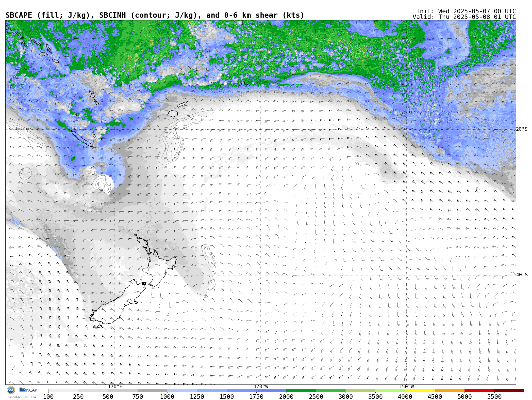The height and width of the screenshot is (400, 532).
Task: Click the Init Wed 2025-05-07 00 UTC text
Action: (466, 11)
